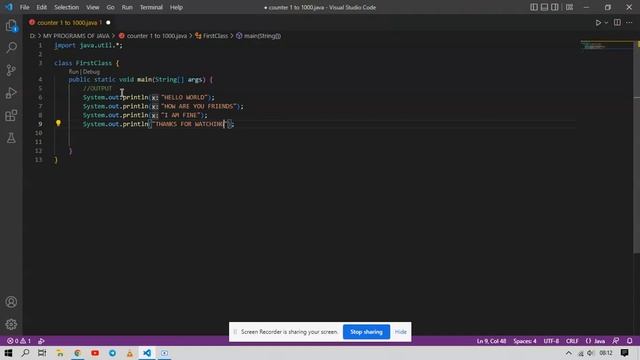Screen dimensions: 640x360
Task: Open the Run menu
Action: pyautogui.click(x=127, y=7)
